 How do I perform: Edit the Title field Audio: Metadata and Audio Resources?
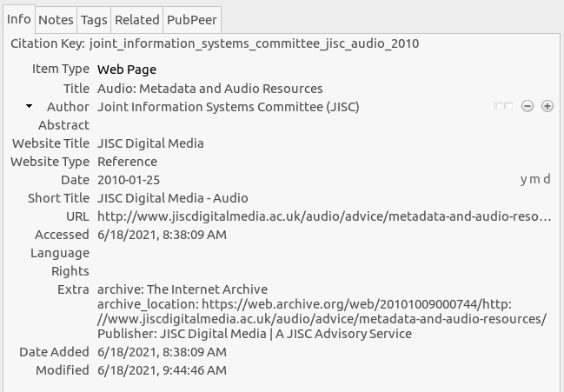click(210, 89)
